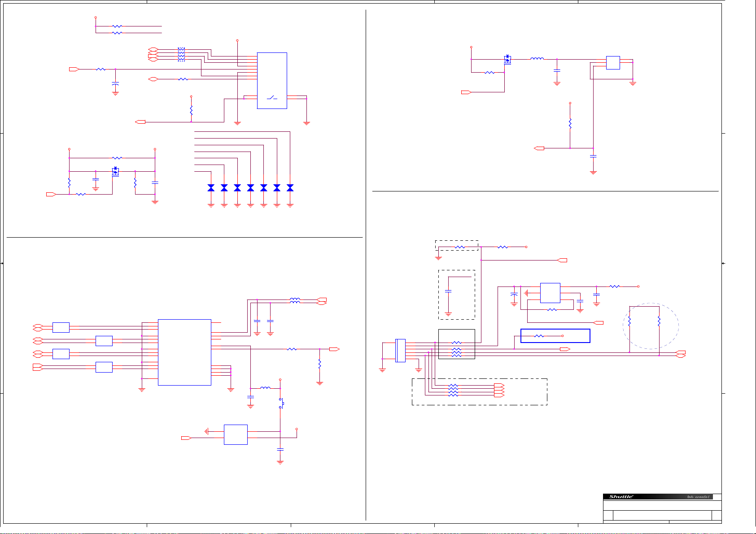Viewport: 756px width, 534px height.
Task: Select the blue dashed circle around two resistors
Action: [651, 326]
